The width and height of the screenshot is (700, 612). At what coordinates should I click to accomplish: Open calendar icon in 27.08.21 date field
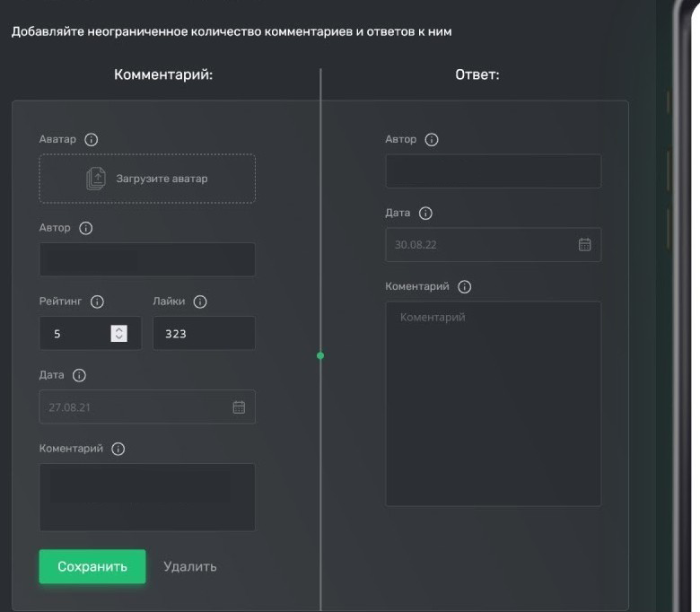(239, 407)
